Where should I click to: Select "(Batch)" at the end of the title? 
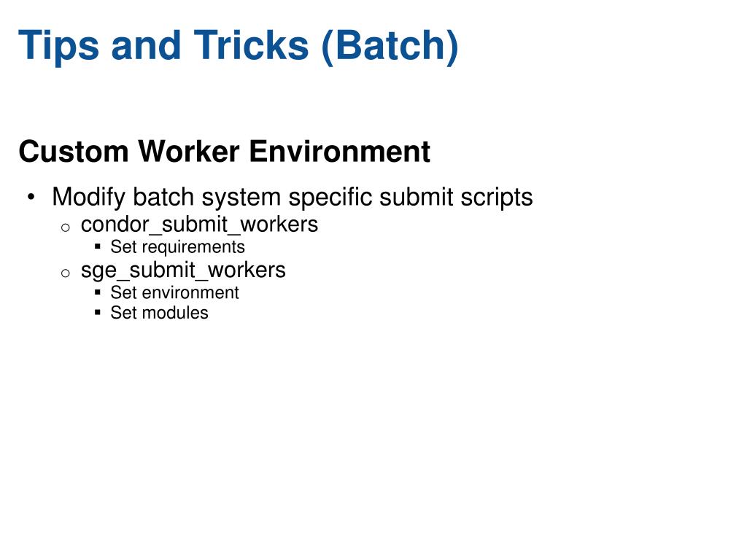[390, 46]
